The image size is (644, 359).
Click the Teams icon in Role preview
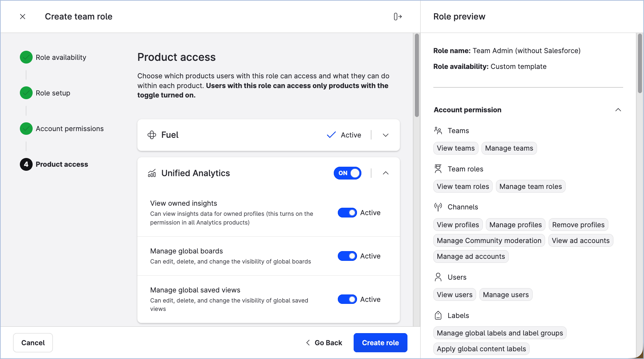point(438,130)
